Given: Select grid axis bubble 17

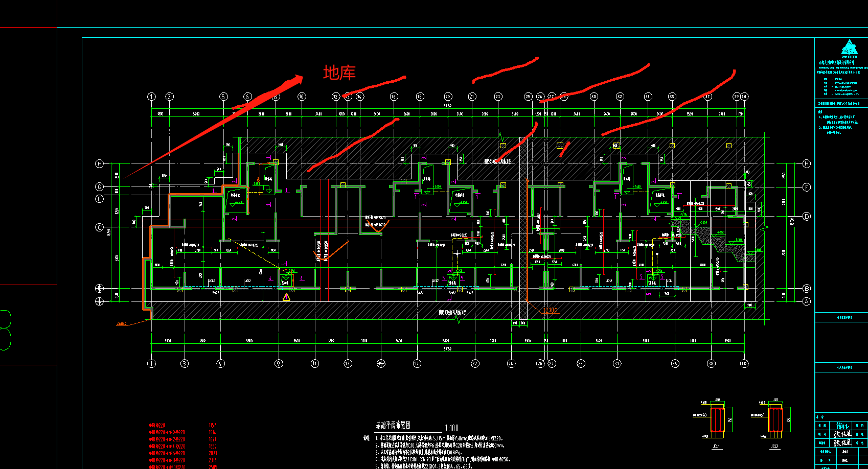Looking at the screenshot, I should [417, 364].
